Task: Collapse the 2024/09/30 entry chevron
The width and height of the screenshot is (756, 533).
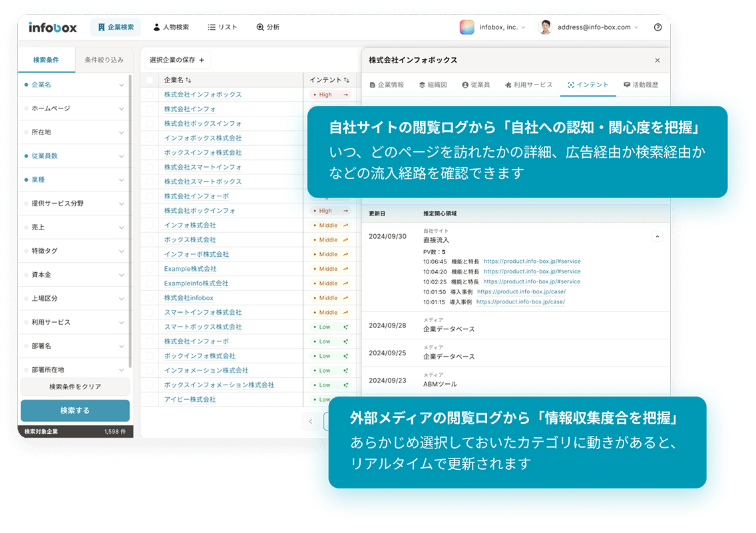Action: coord(657,236)
